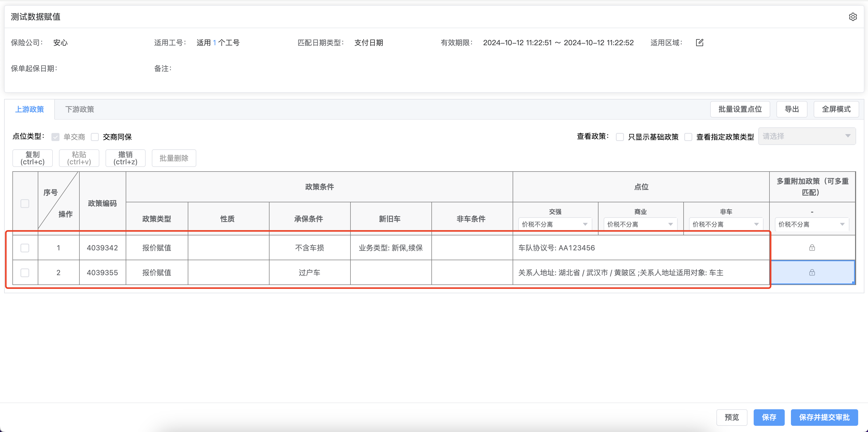The height and width of the screenshot is (432, 868).
Task: Click the 保存 button
Action: 769,417
